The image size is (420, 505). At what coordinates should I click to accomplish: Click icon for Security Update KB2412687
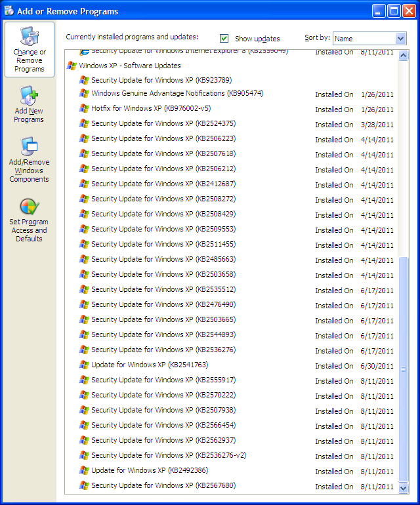click(x=84, y=184)
